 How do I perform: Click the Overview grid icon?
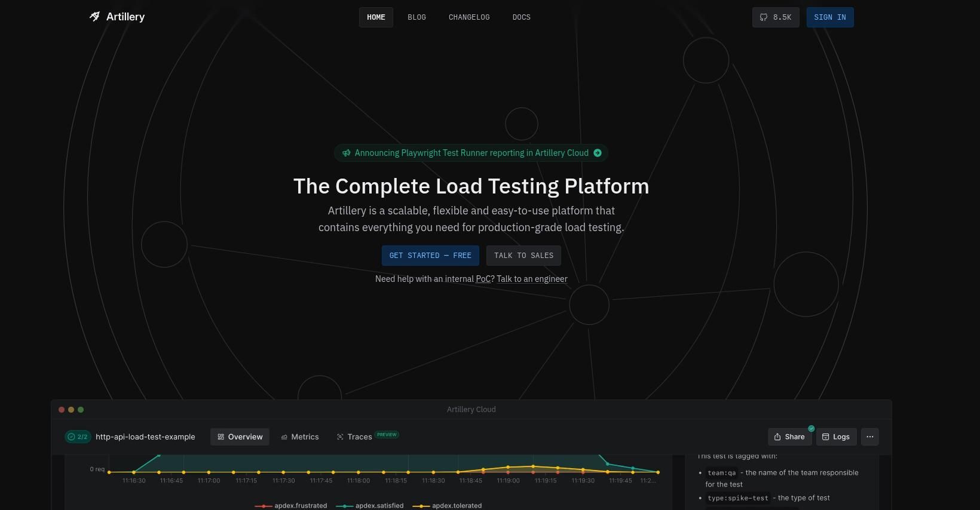click(220, 437)
